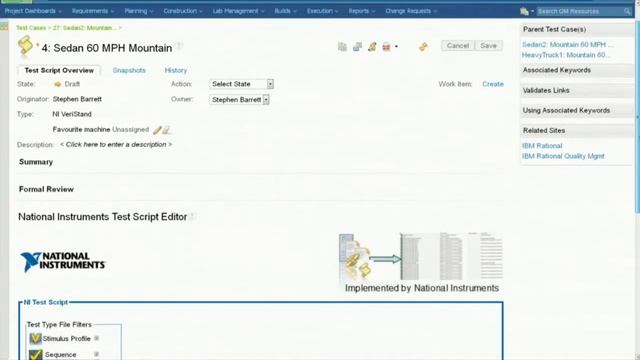Click the yellow link icon near Cancel
Viewport: 640px width, 360px height.
[x=423, y=47]
